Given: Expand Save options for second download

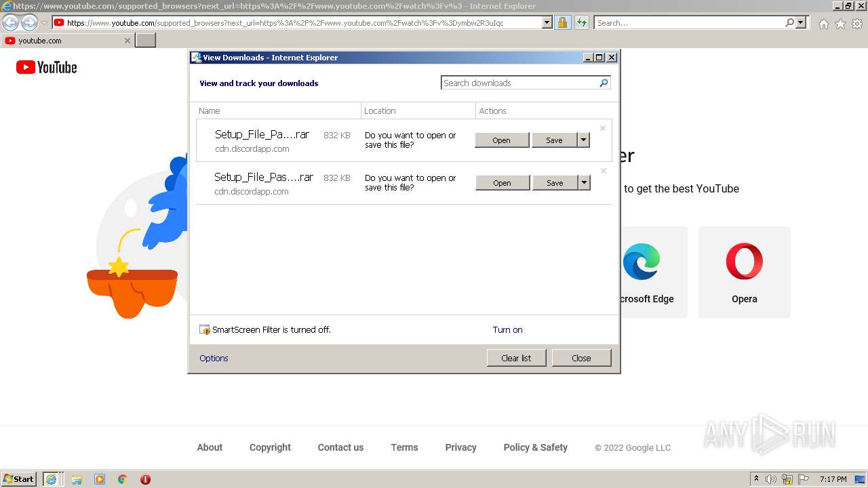Looking at the screenshot, I should coord(584,183).
